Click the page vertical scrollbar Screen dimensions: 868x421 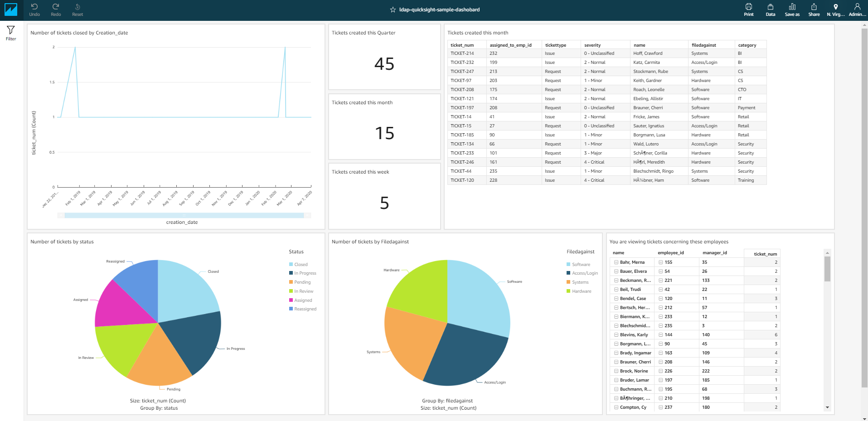864,208
